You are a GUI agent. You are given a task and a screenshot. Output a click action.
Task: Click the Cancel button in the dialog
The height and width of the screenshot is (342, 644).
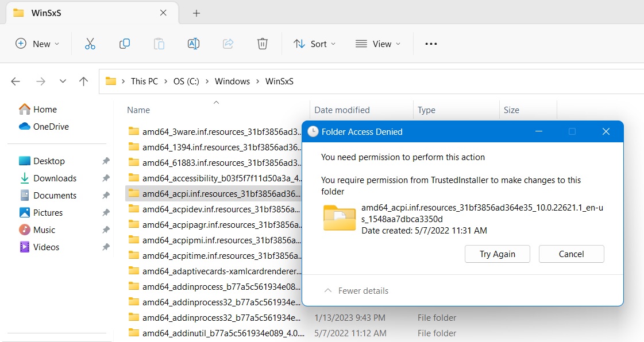[x=571, y=254]
